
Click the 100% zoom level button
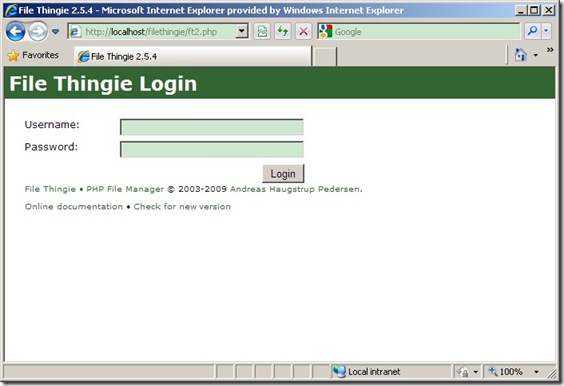506,372
